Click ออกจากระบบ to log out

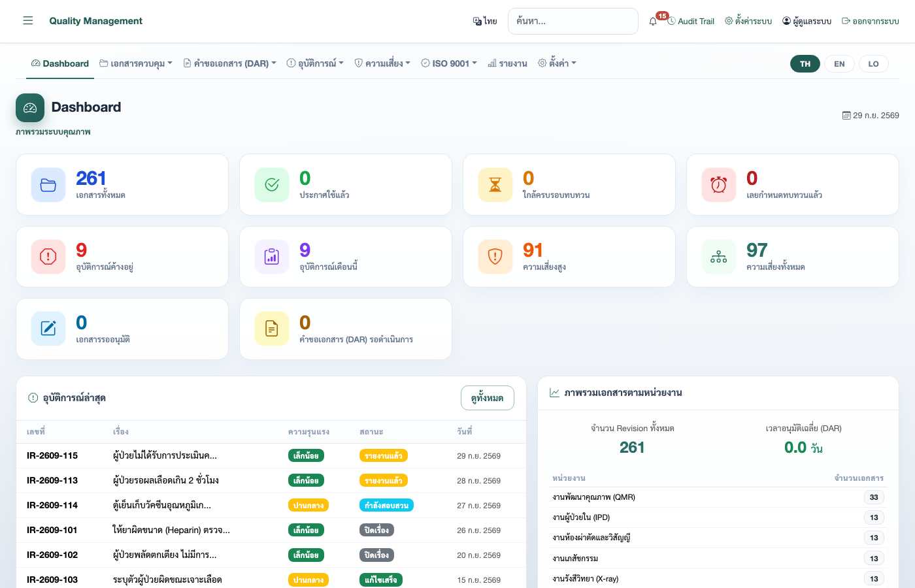(x=871, y=21)
